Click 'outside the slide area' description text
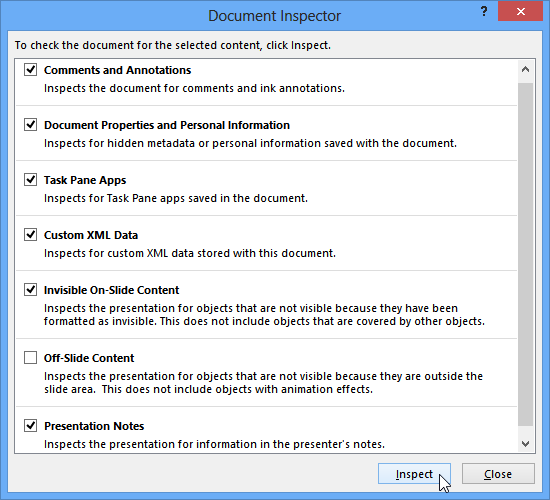 (263, 382)
